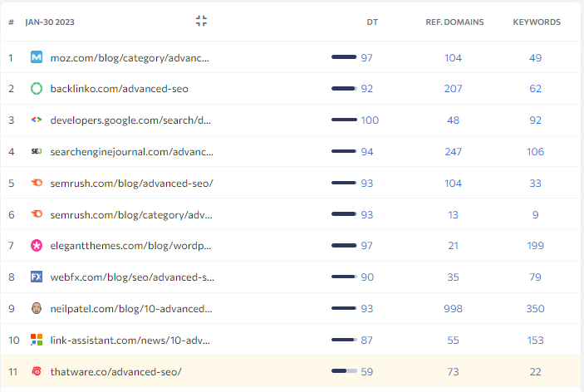
Task: Click the DT column header
Action: click(372, 22)
